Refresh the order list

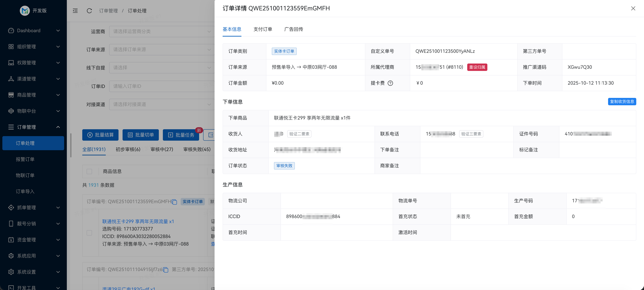coord(89,11)
